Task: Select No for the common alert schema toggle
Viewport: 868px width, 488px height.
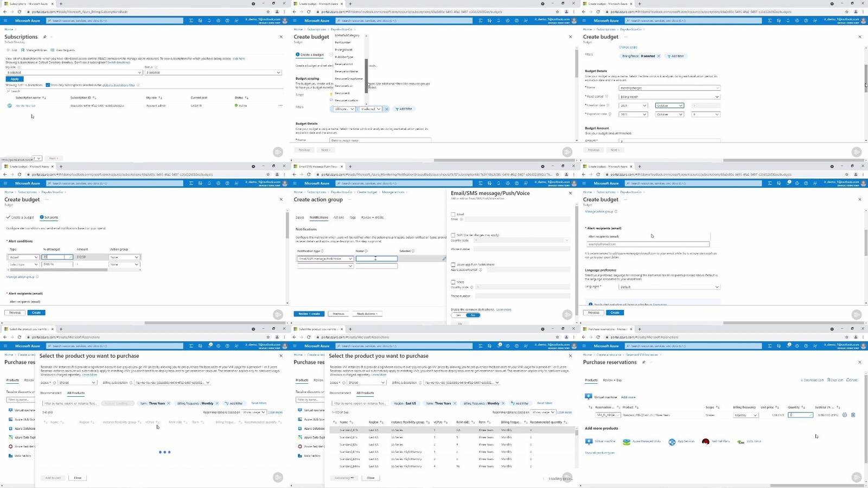Action: pyautogui.click(x=473, y=315)
